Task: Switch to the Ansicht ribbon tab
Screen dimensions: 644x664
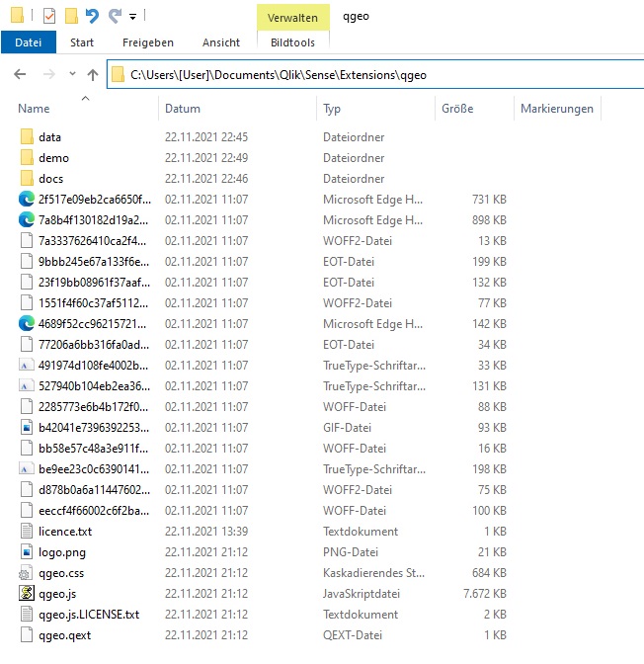Action: pos(220,42)
